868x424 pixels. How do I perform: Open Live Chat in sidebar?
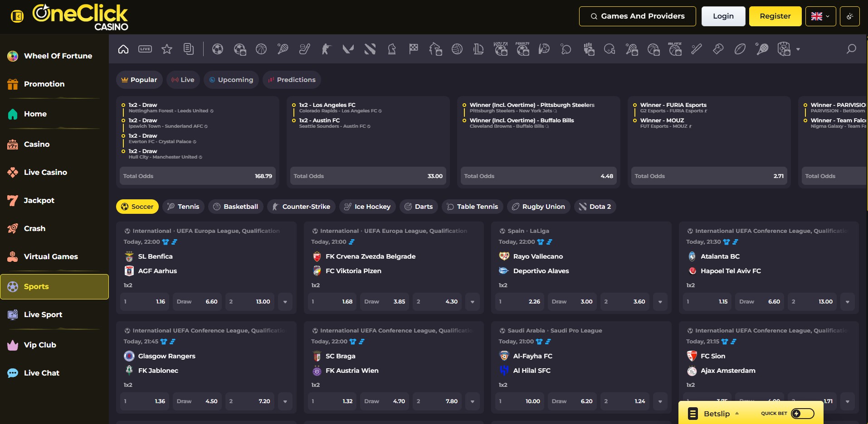[54, 373]
